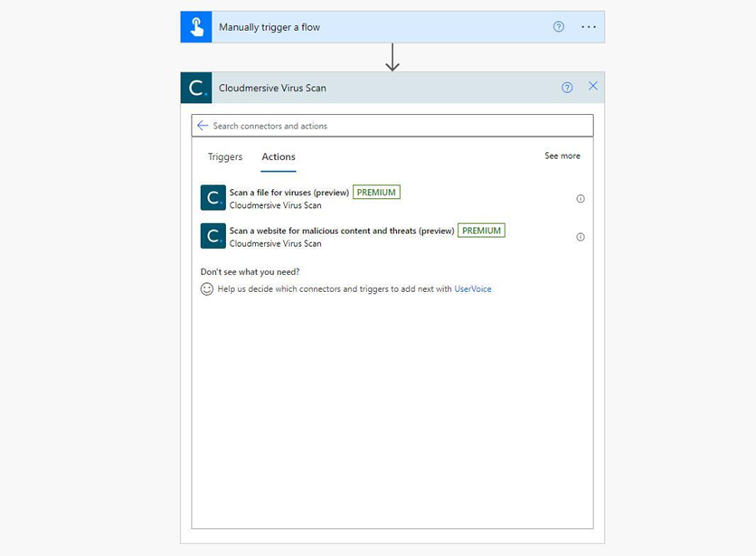Open help for Cloudmersive Virus Scan
The image size is (756, 556).
[567, 88]
